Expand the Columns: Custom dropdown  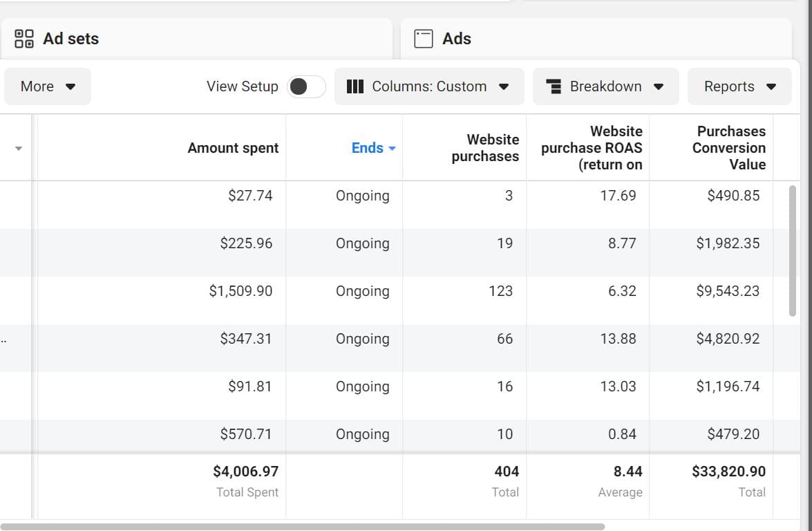(x=429, y=86)
